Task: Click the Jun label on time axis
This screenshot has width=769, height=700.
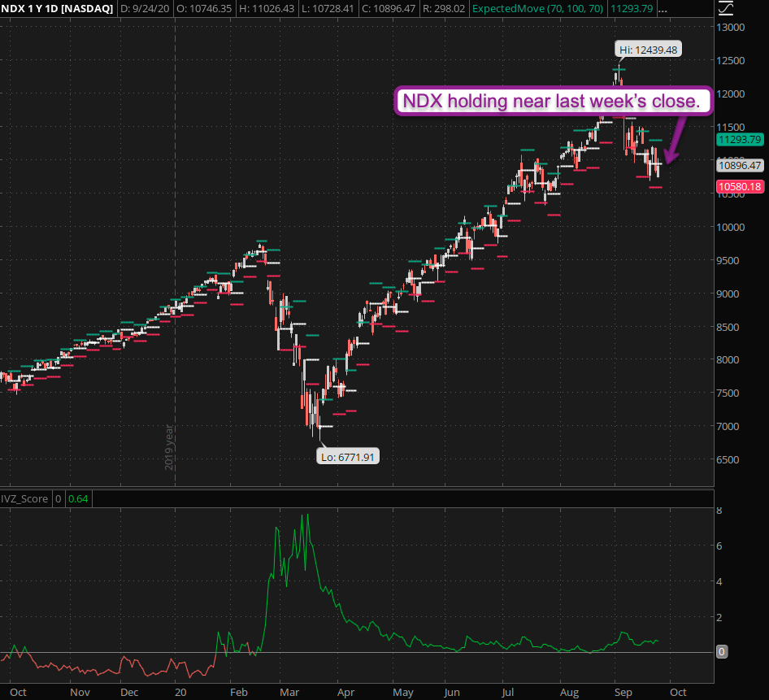Action: pos(452,692)
